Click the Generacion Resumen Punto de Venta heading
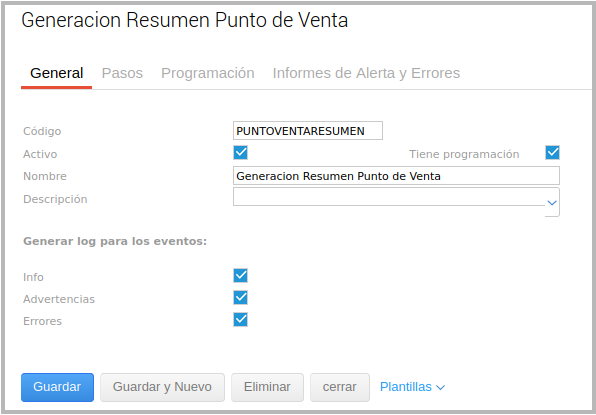The height and width of the screenshot is (415, 596). click(184, 20)
